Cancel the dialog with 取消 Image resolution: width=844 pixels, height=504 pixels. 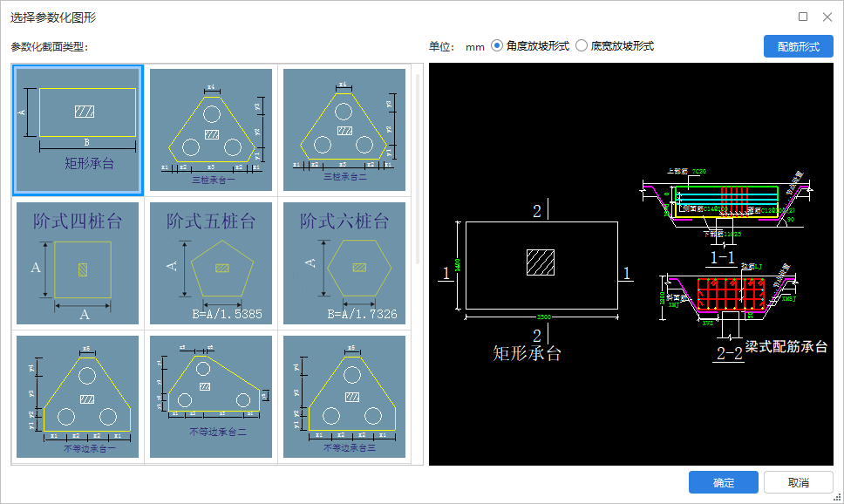(799, 482)
